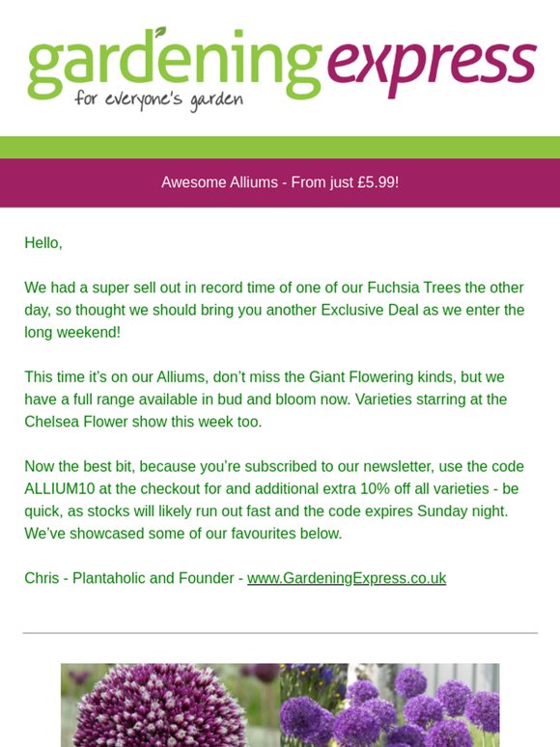
Task: Open the close-up allium bud photo
Action: click(x=170, y=705)
